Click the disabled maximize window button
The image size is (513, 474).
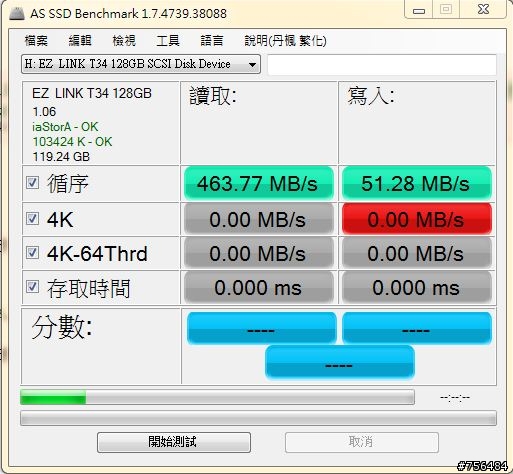[x=446, y=9]
